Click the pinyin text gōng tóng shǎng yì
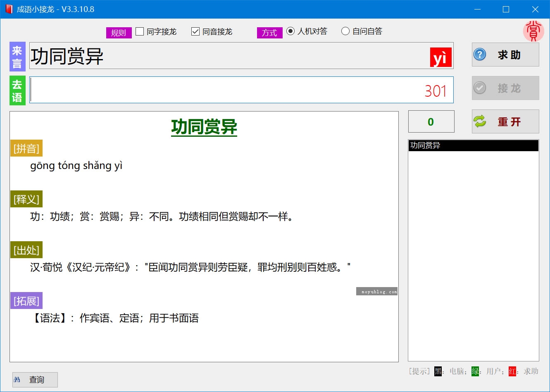Viewport: 550px width, 392px height. point(76,166)
